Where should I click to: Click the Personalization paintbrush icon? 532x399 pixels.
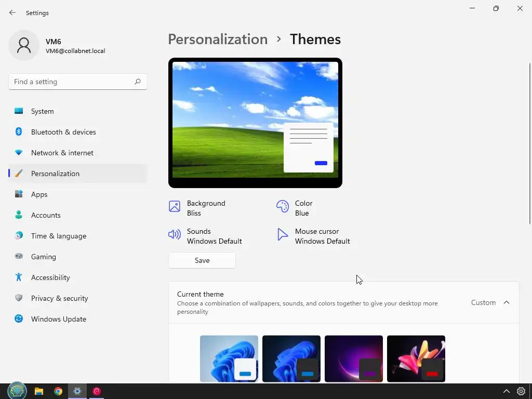(19, 174)
